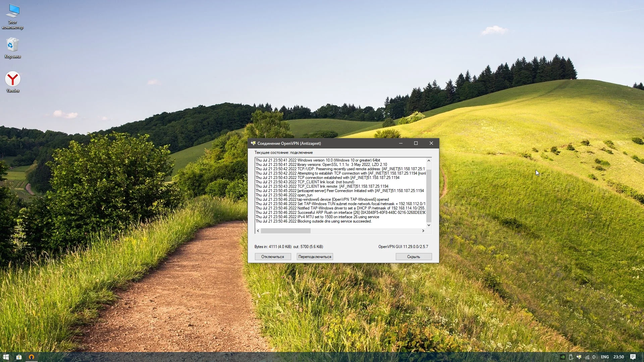This screenshot has height=362, width=644.
Task: Select the Корзина recycle bin icon
Action: (13, 48)
